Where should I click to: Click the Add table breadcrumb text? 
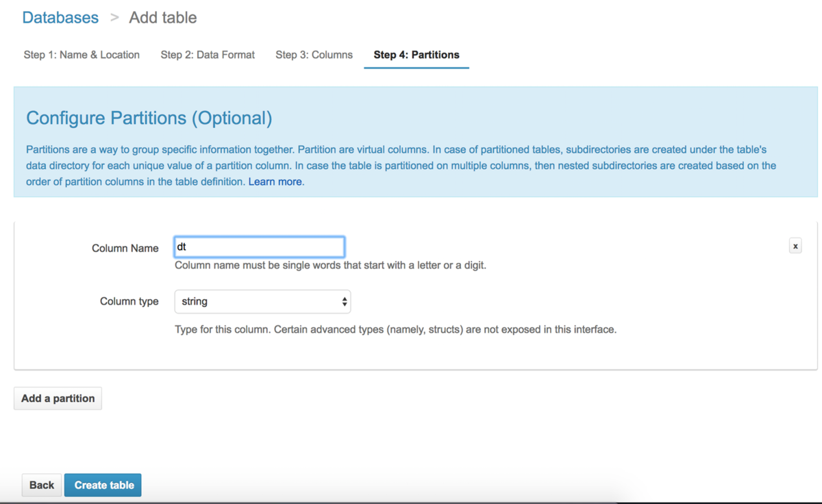pyautogui.click(x=163, y=18)
